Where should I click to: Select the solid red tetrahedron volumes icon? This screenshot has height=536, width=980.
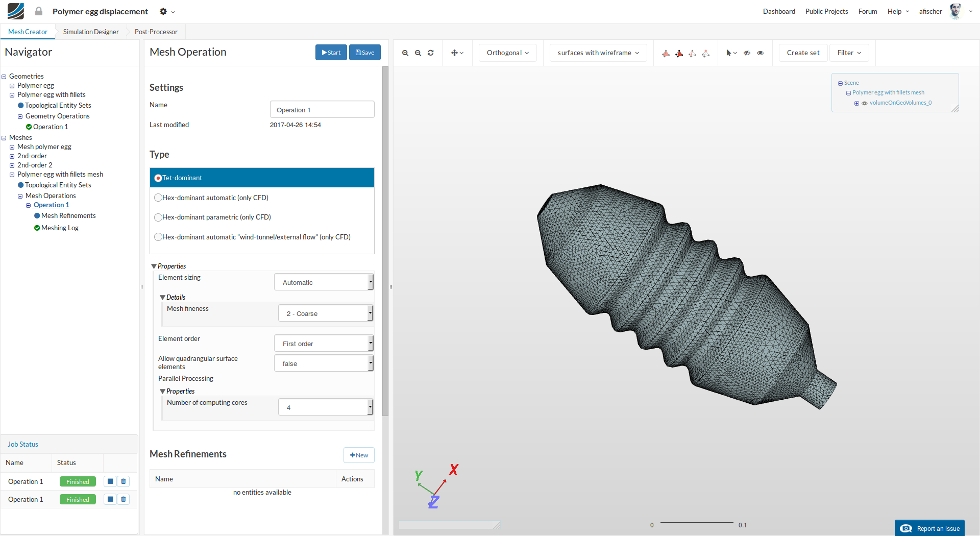click(x=679, y=53)
